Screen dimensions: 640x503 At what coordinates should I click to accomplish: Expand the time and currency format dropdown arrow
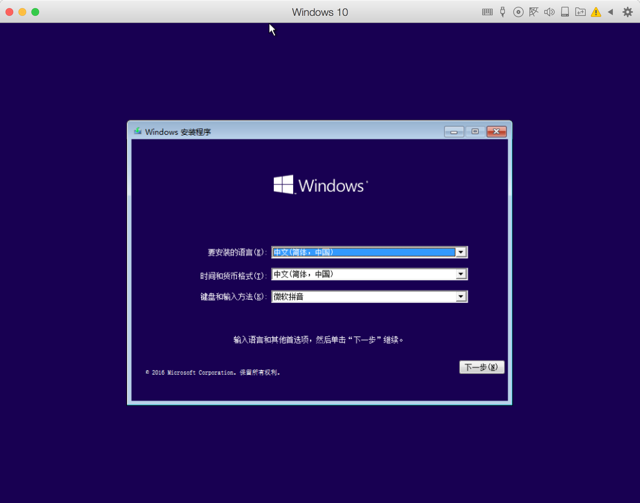pos(461,274)
